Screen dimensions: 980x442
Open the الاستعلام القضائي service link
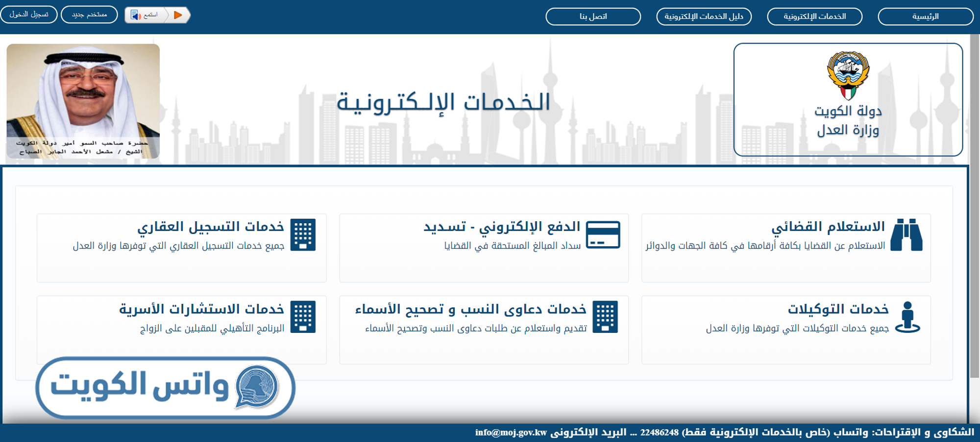click(828, 227)
